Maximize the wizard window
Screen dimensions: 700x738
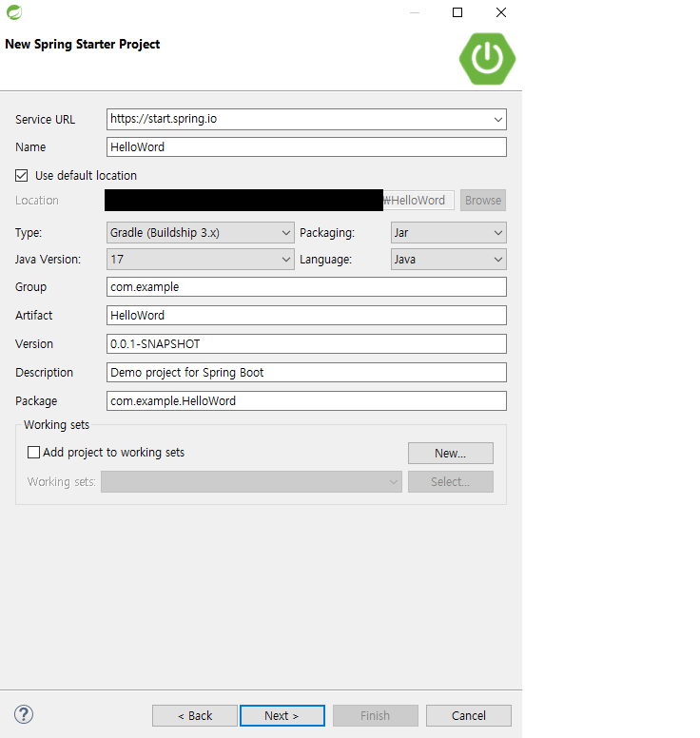click(457, 12)
